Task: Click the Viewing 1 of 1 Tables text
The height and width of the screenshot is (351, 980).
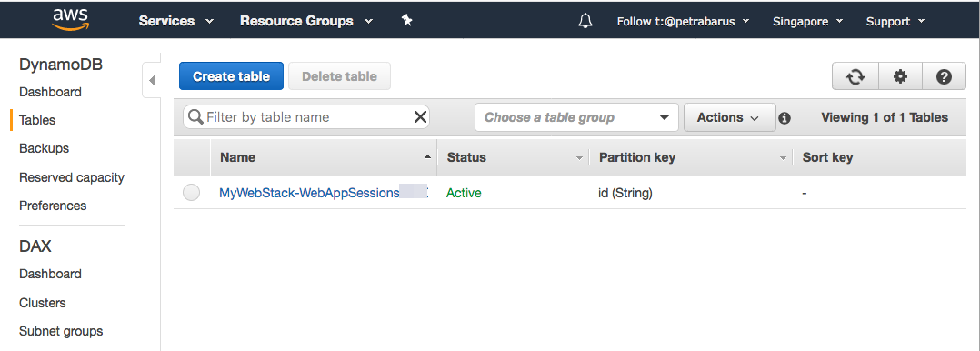Action: [885, 117]
